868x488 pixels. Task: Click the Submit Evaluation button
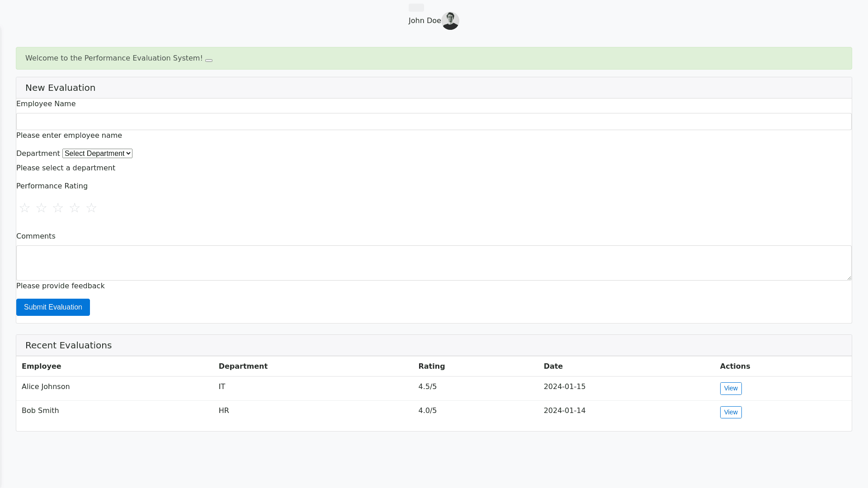point(53,307)
